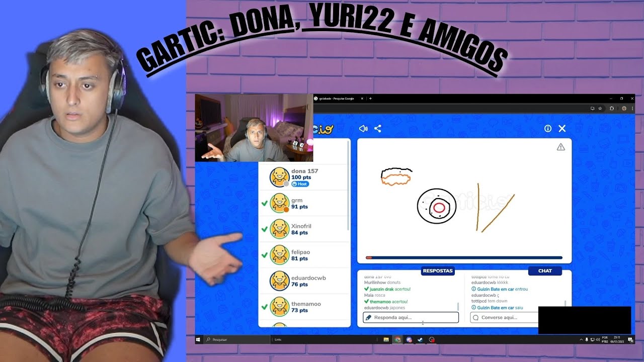Screen dimensions: 644x362
Task: Click the round timer progress bar
Action: point(464,257)
